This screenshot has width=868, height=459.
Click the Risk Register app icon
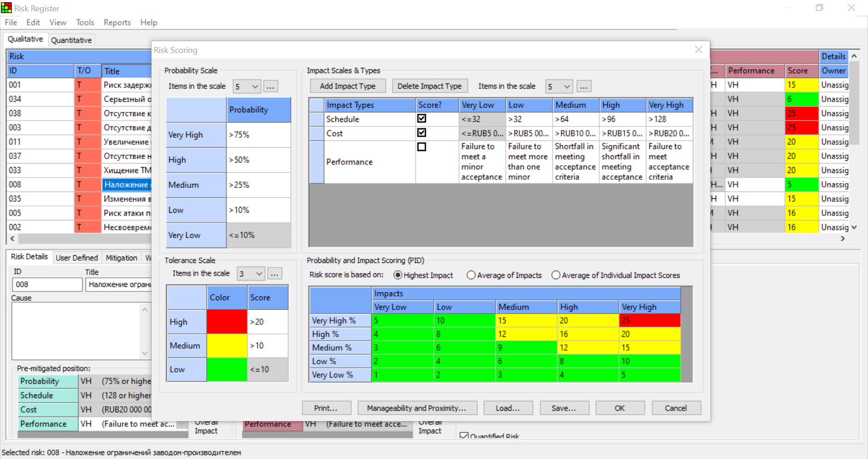point(6,8)
